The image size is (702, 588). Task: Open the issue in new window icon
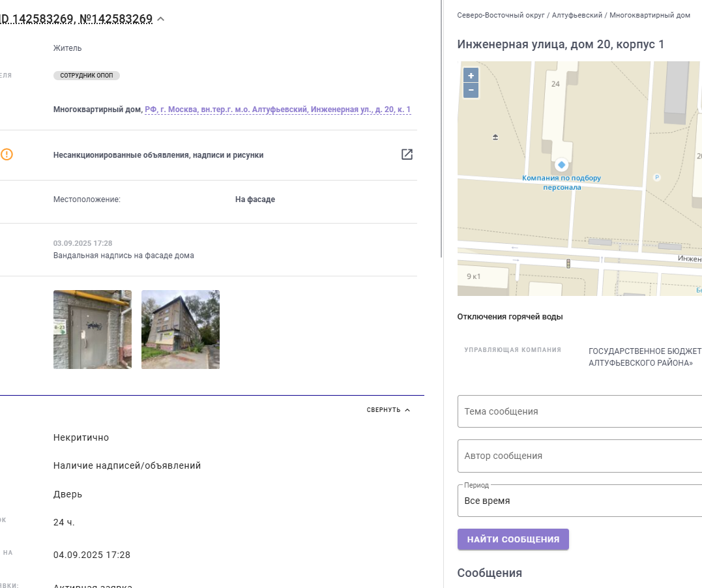pyautogui.click(x=407, y=154)
